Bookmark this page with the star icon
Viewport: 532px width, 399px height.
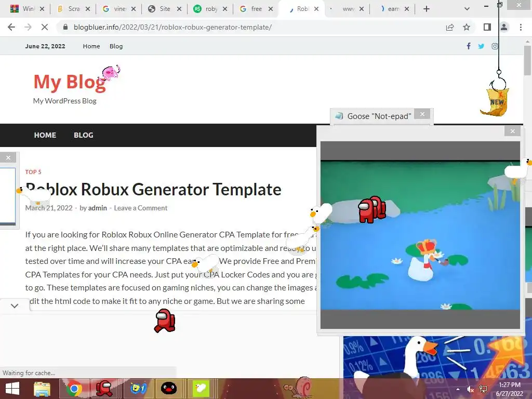click(x=467, y=27)
